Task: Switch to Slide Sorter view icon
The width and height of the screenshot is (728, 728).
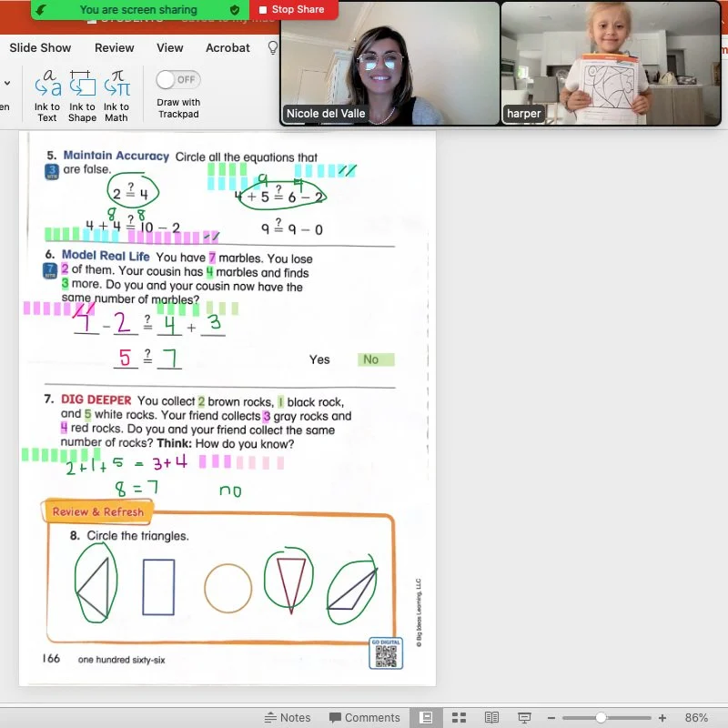Action: point(460,717)
